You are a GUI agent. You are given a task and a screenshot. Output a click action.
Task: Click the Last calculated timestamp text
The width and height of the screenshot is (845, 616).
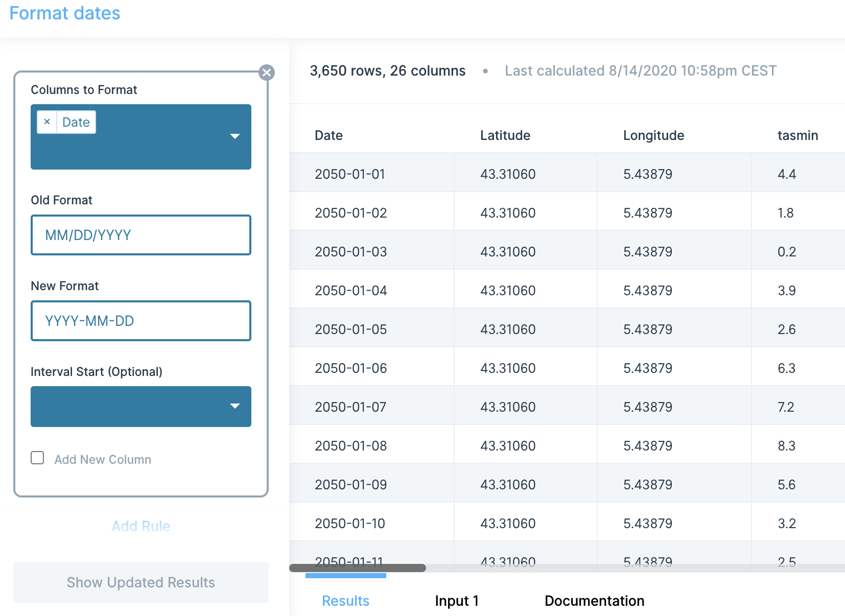click(x=641, y=70)
